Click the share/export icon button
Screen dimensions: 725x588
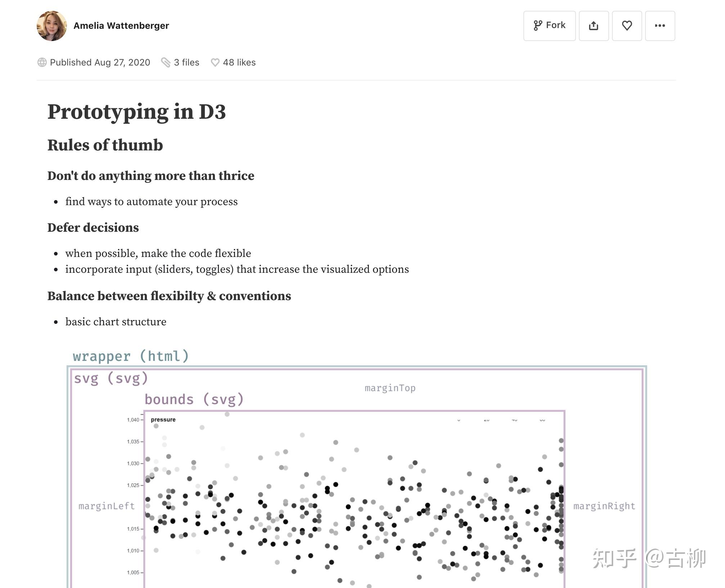coord(594,26)
